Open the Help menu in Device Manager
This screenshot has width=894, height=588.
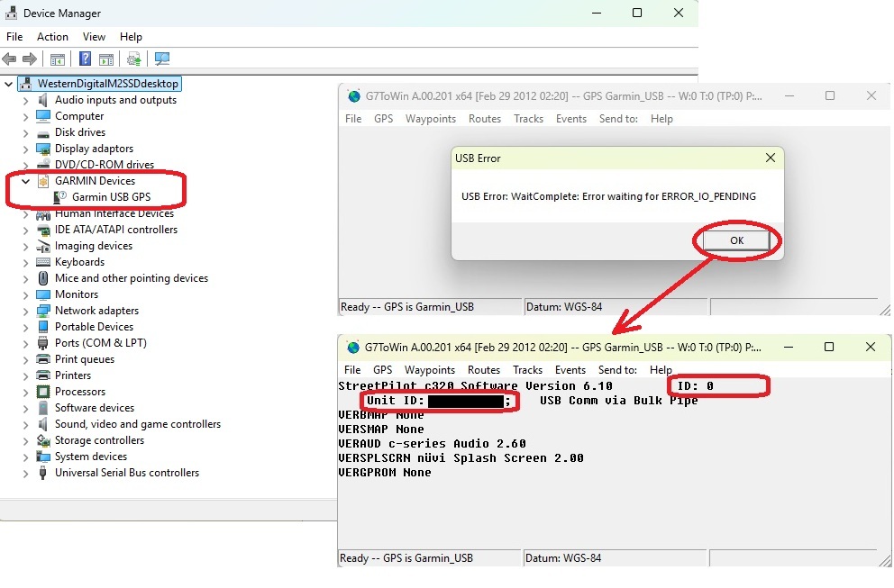(131, 36)
